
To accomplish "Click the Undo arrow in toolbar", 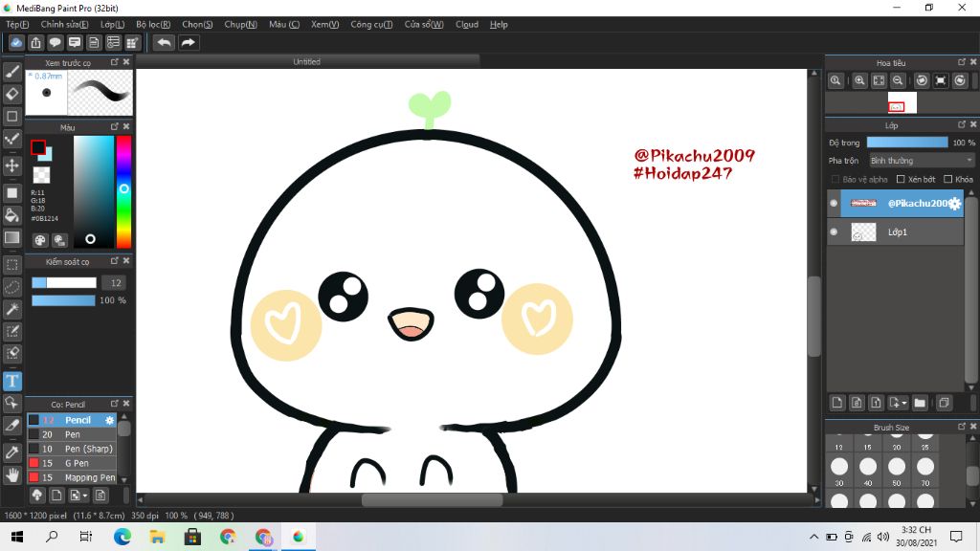I will click(x=164, y=42).
